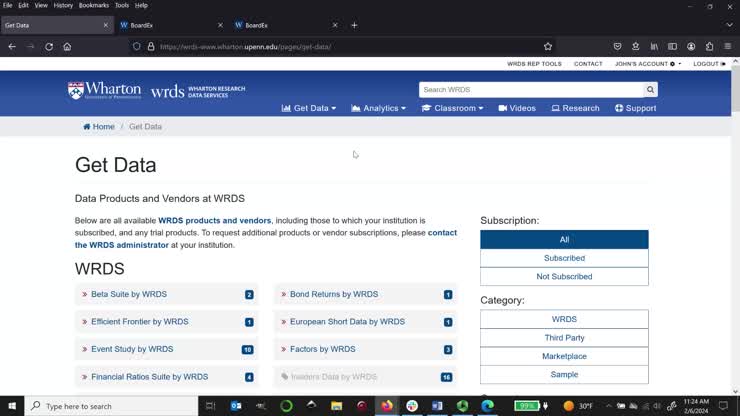Click the WRDS search magnifier button
The image size is (740, 416).
coord(650,90)
